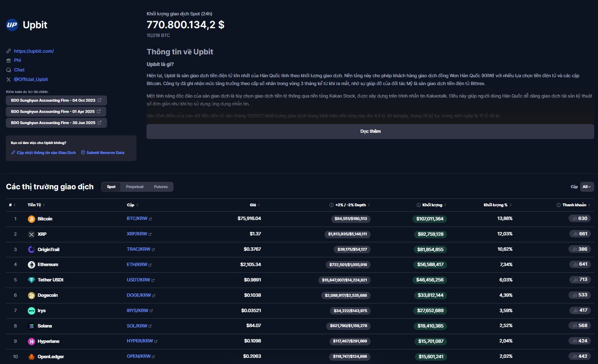Click the Upbit logo icon
The height and width of the screenshot is (364, 598).
tap(12, 25)
